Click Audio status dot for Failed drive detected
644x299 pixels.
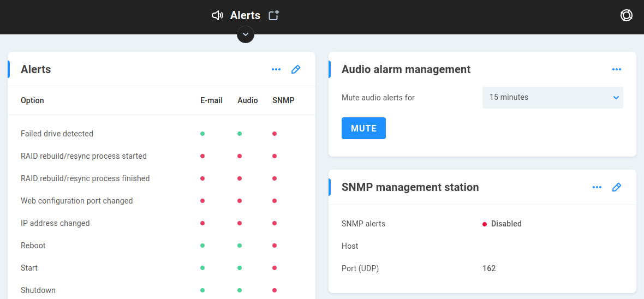(x=240, y=134)
